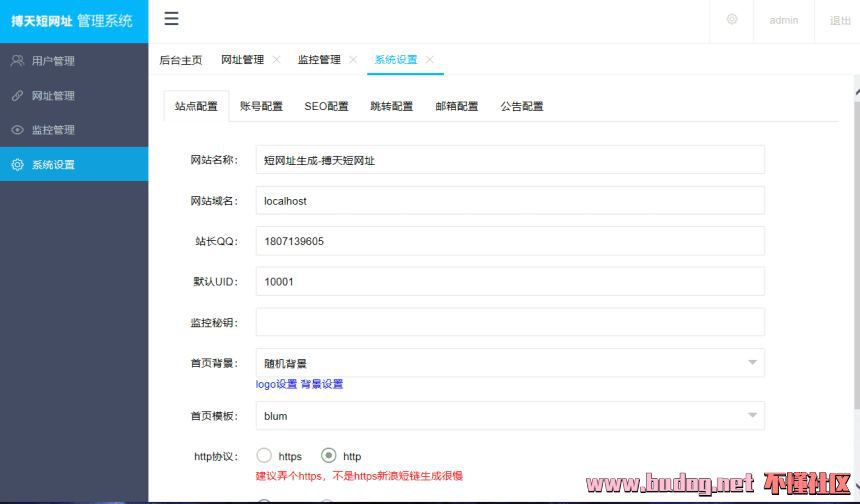Viewport: 860px width, 504px height.
Task: Click the 网址管理 link icon in sidebar
Action: tap(17, 96)
